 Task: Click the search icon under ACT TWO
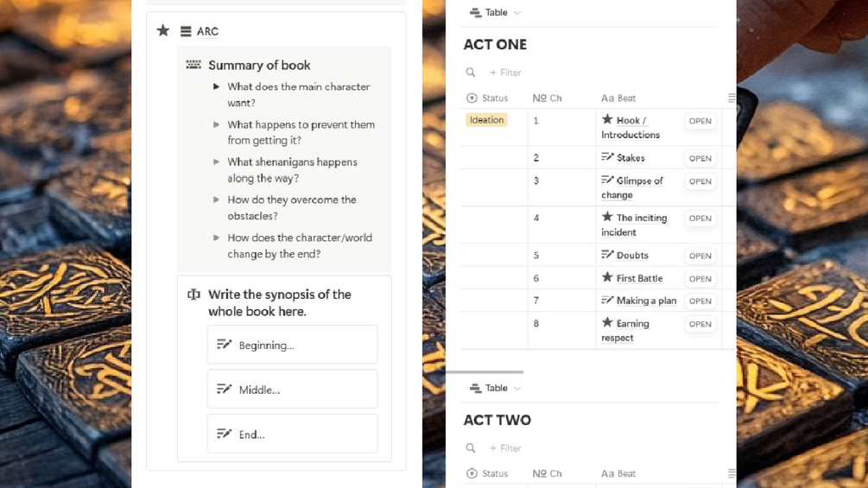coord(471,448)
